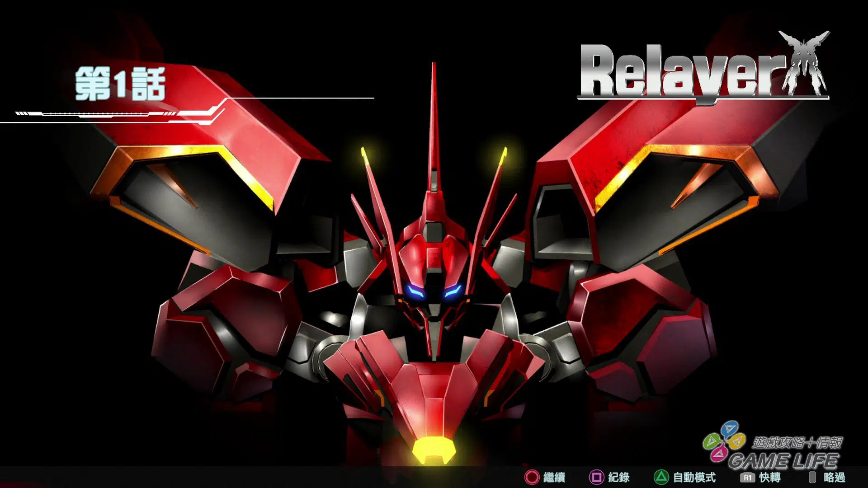Click the 遊戲攻略+情報 watermark text
Screen dimensions: 868x488
(x=797, y=442)
